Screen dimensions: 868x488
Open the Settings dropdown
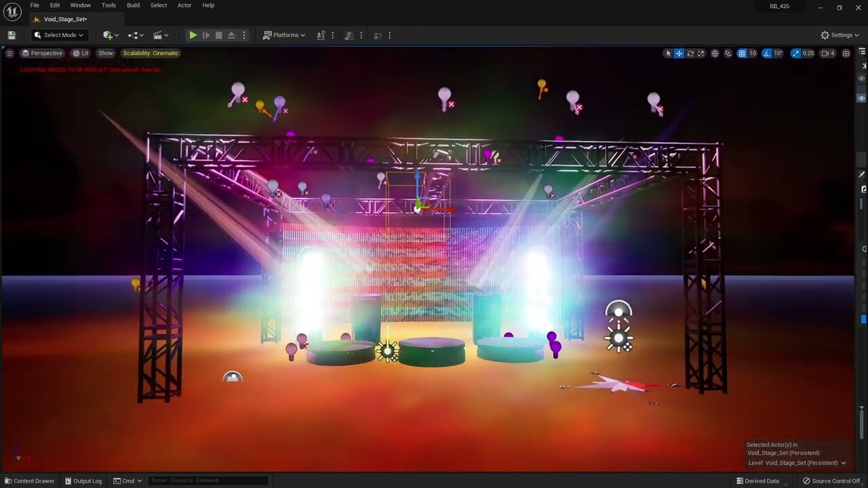pyautogui.click(x=840, y=35)
